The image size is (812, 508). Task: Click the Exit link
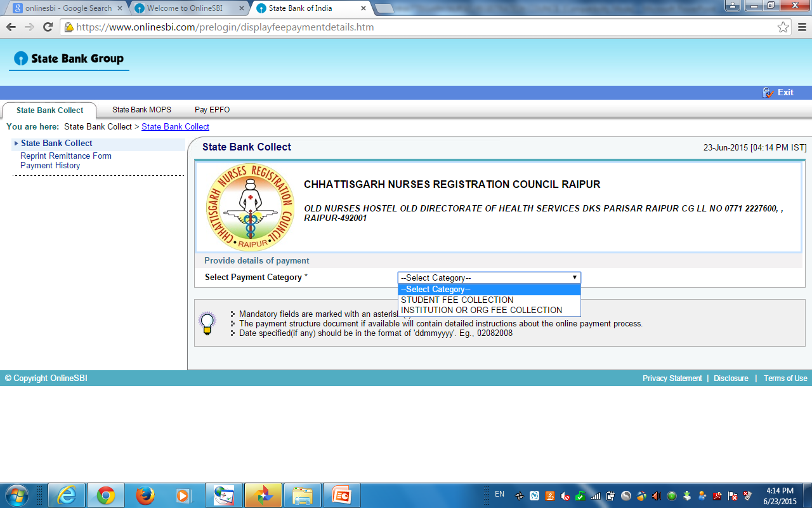[x=785, y=92]
